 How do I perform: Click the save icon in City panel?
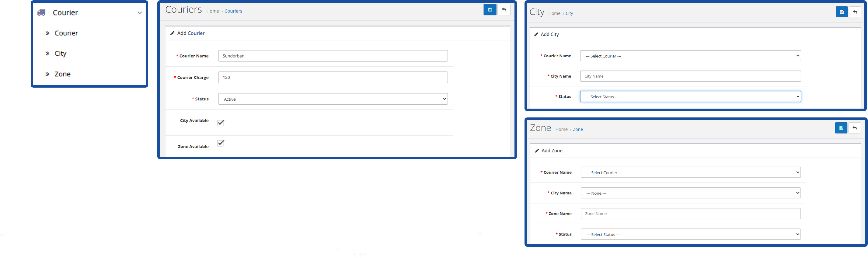[x=842, y=12]
